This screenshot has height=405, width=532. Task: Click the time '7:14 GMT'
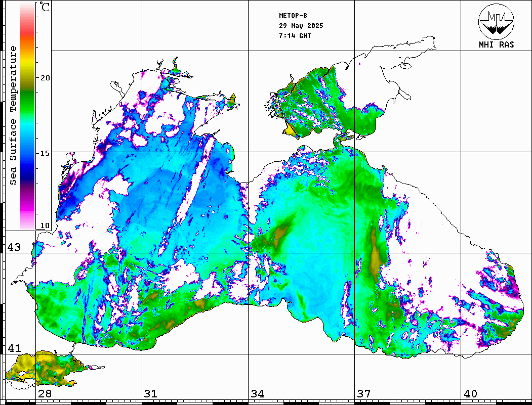click(295, 35)
